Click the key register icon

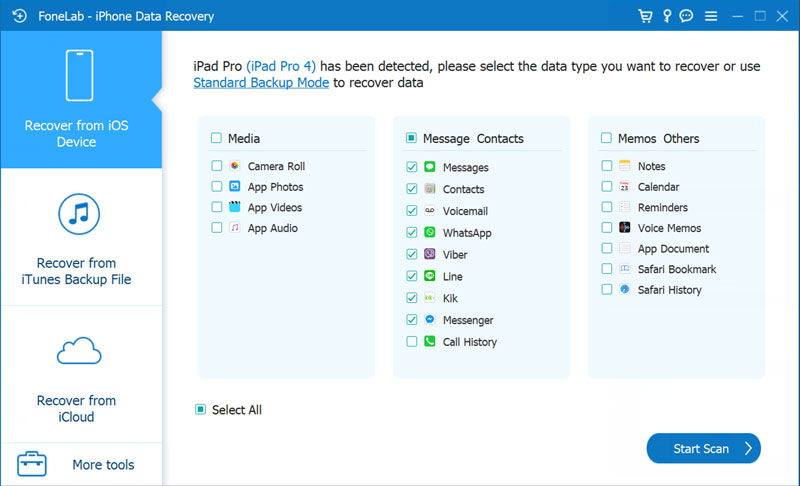(667, 16)
